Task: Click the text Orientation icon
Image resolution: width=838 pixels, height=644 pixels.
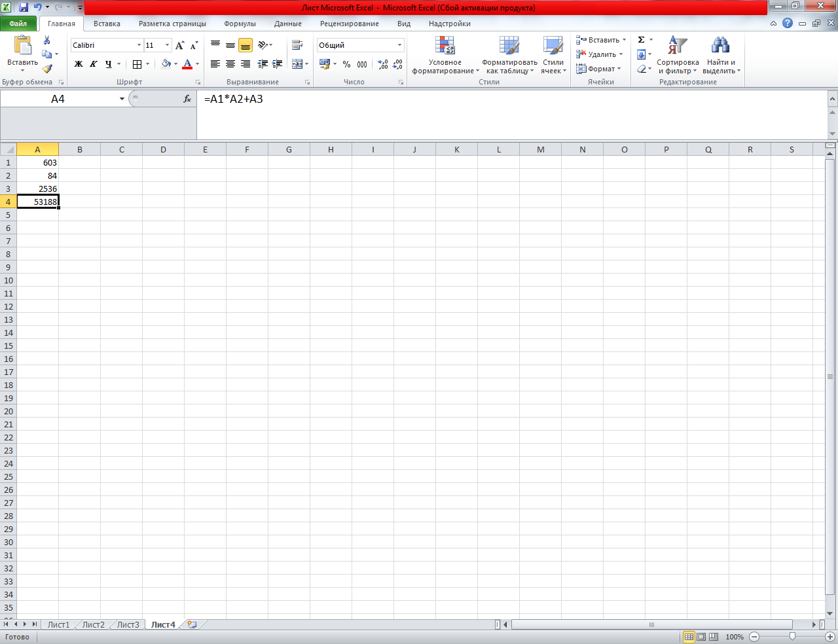Action: pyautogui.click(x=263, y=45)
